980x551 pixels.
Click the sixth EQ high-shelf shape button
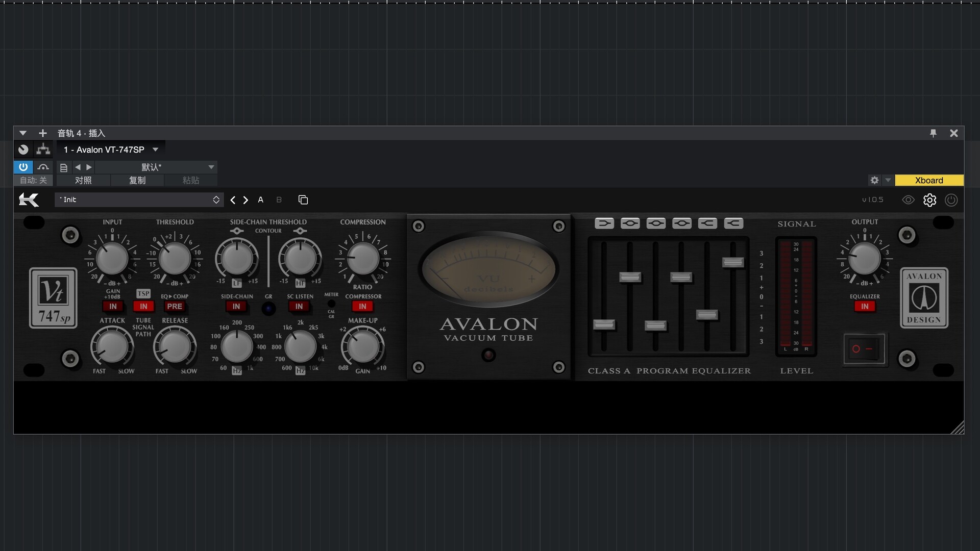coord(733,223)
